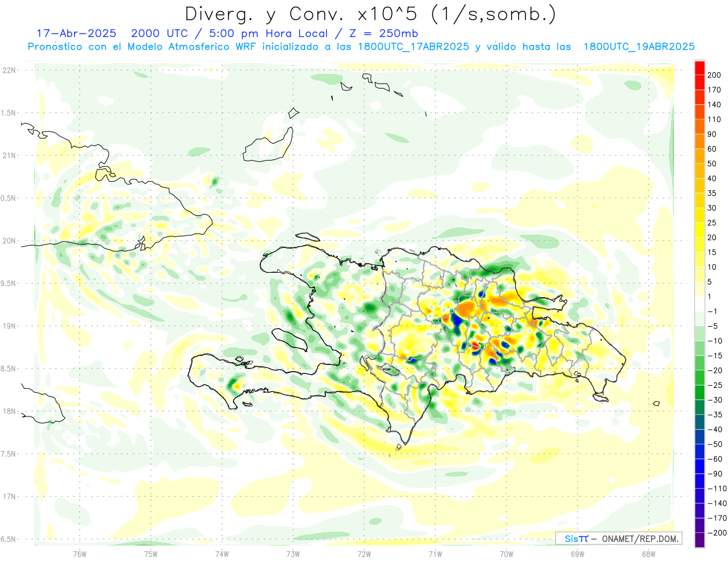Click the positive '140' colorbar value
The image size is (728, 562).
coord(715,104)
